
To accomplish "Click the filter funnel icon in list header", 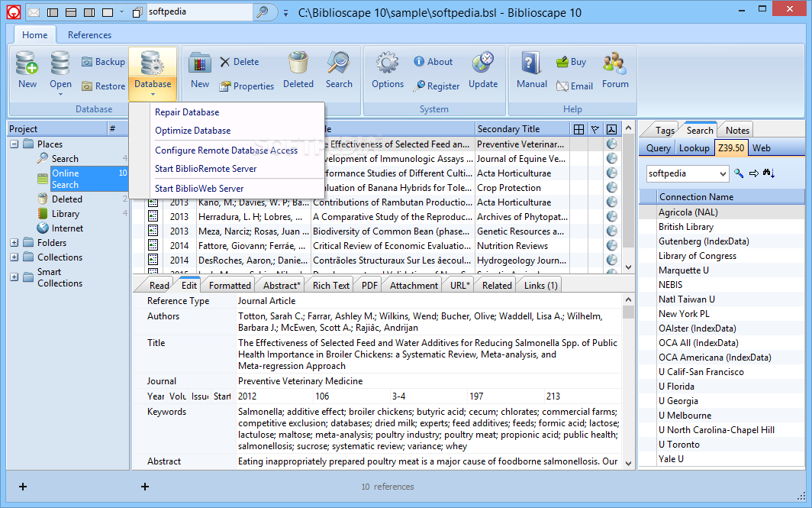I will point(595,129).
